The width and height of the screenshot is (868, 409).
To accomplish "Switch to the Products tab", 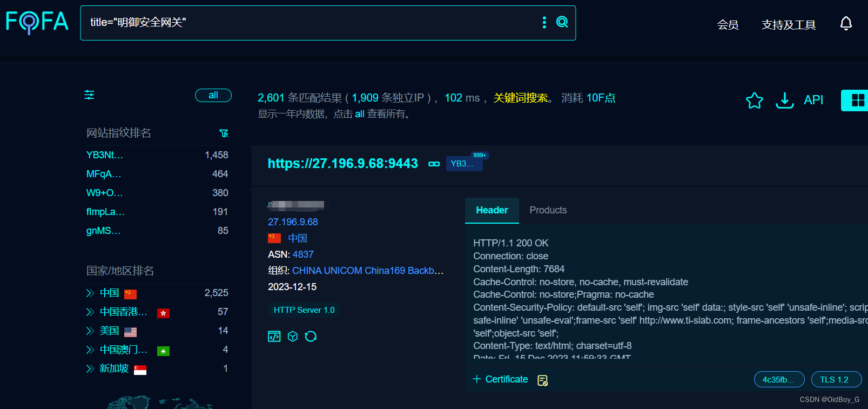I will tap(548, 210).
